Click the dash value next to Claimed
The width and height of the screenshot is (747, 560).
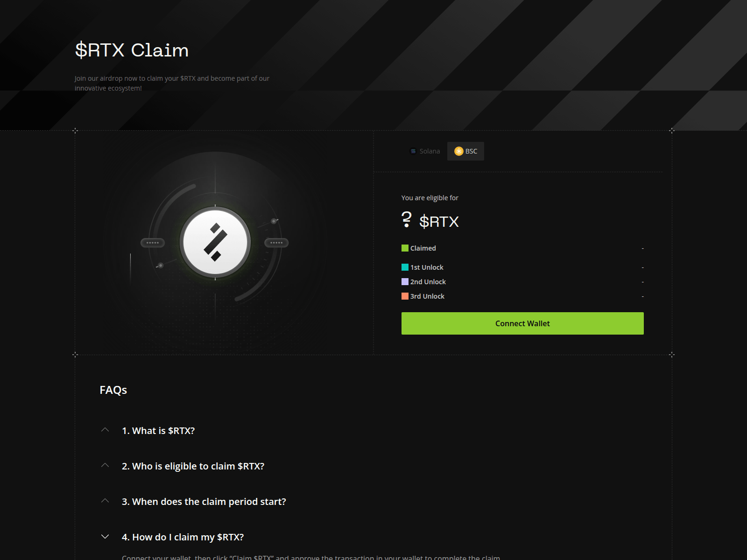click(x=642, y=248)
